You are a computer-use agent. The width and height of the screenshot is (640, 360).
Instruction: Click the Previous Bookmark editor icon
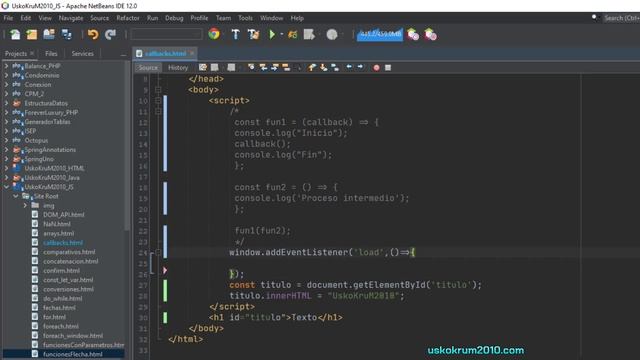(312, 67)
